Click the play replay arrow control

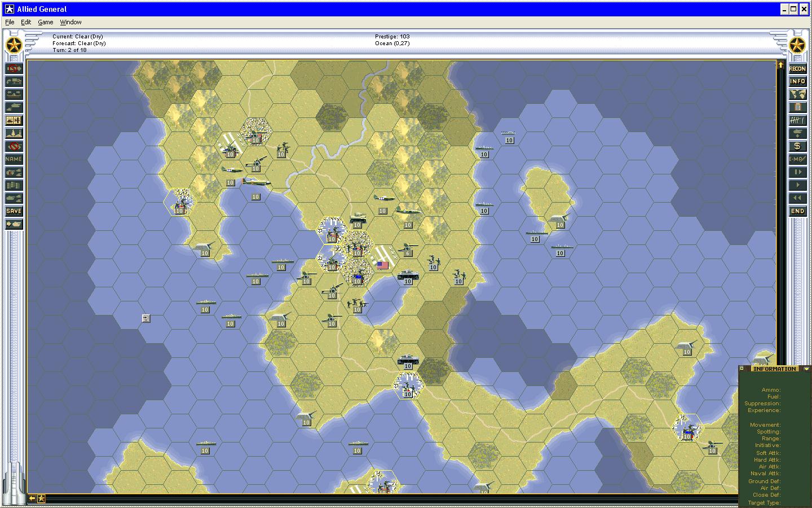[797, 185]
